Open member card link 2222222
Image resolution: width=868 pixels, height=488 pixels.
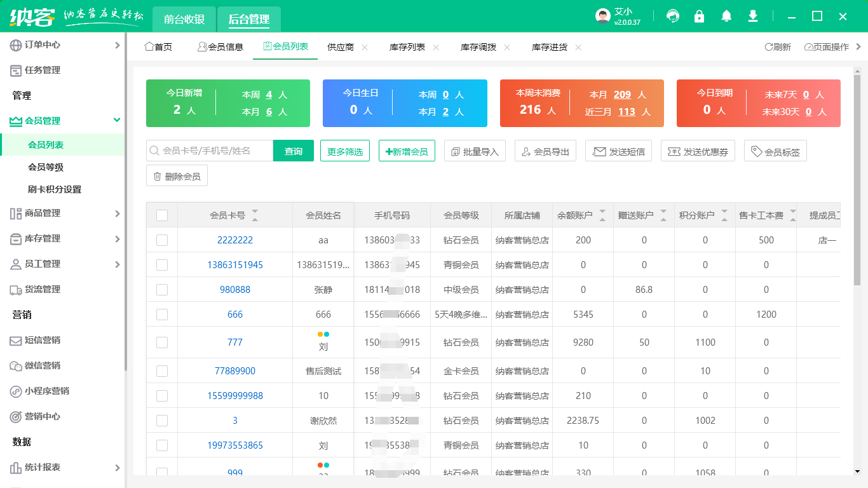tap(235, 240)
